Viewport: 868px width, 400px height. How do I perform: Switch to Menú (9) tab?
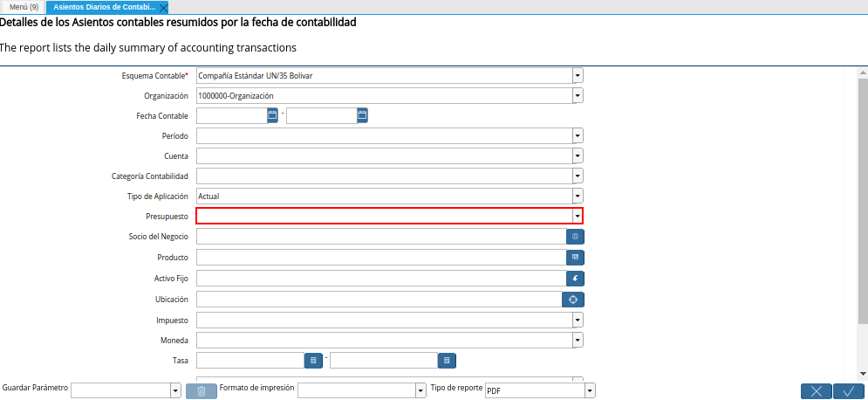pyautogui.click(x=24, y=7)
